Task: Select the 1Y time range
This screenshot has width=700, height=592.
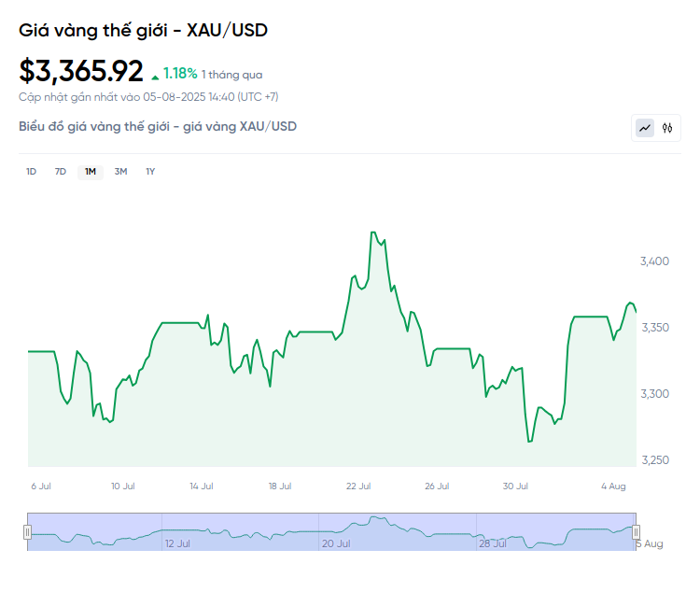Action: coord(150,171)
